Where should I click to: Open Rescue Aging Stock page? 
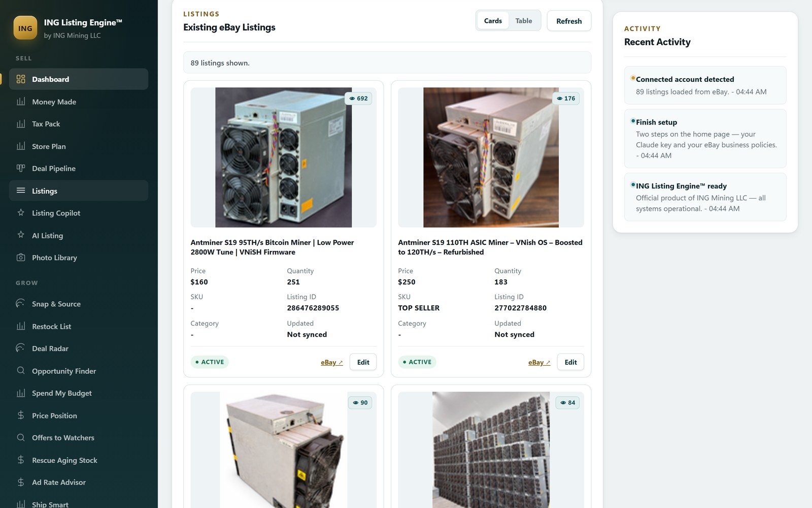pos(79,460)
